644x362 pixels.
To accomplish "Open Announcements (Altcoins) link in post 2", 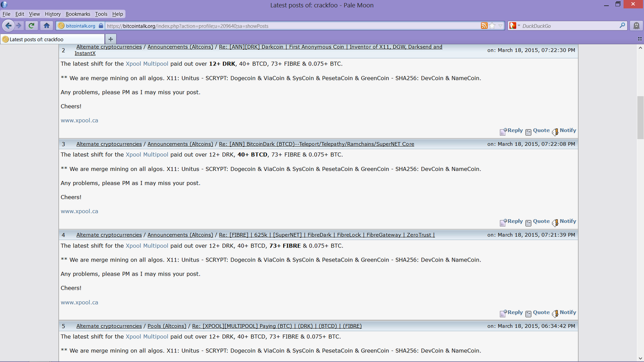I will click(180, 47).
